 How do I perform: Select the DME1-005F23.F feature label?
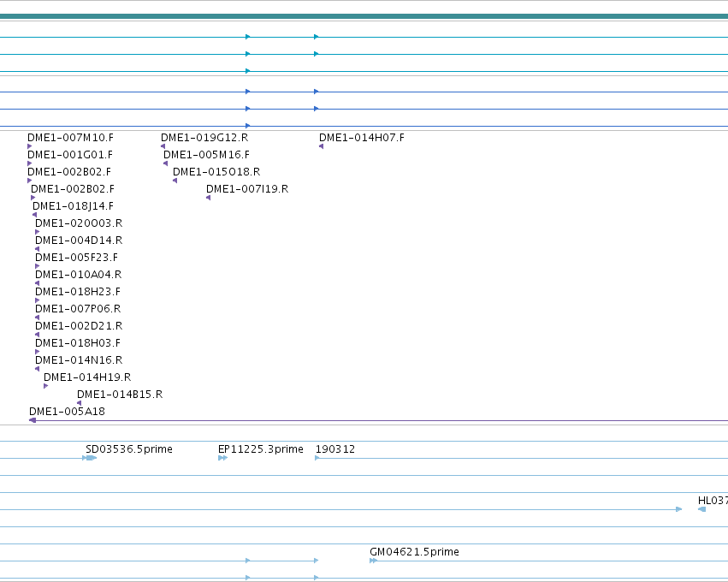[x=77, y=258]
